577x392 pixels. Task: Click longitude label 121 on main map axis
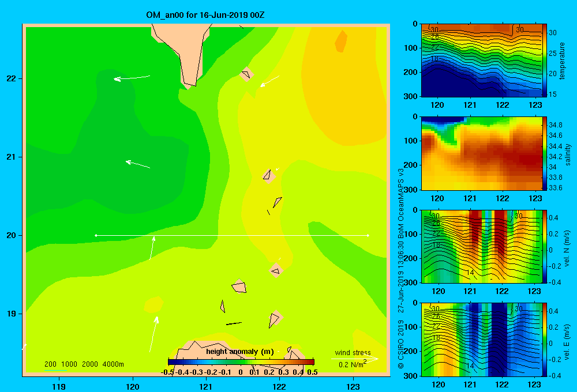click(x=206, y=386)
